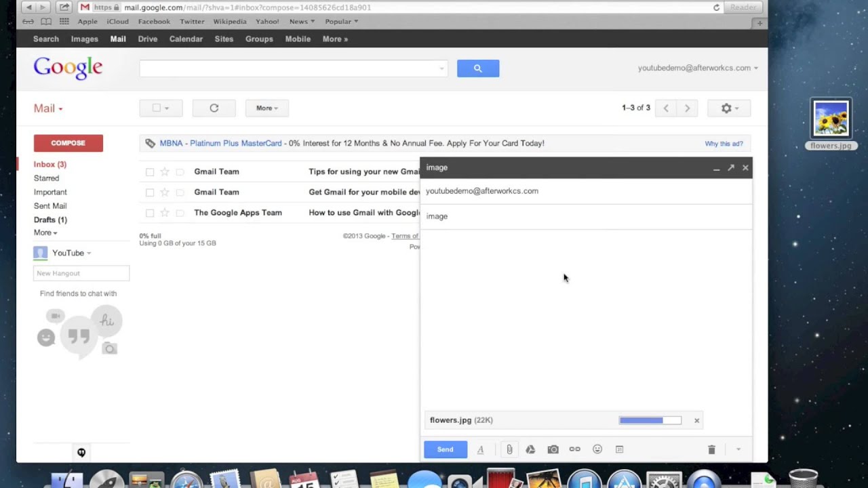Open Calendar app in the Dock

click(x=304, y=480)
